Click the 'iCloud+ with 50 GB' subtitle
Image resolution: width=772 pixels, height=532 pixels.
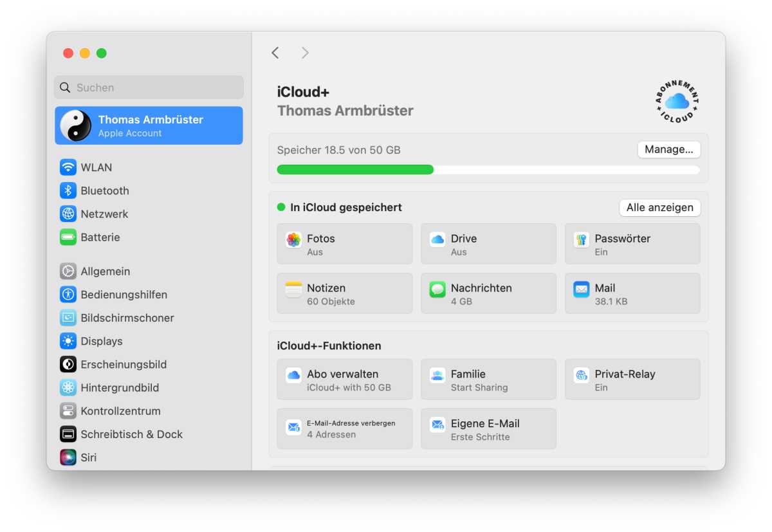349,387
